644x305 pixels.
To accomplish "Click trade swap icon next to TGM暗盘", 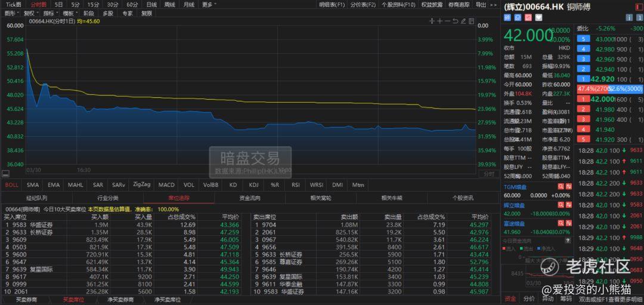I will 568,186.
